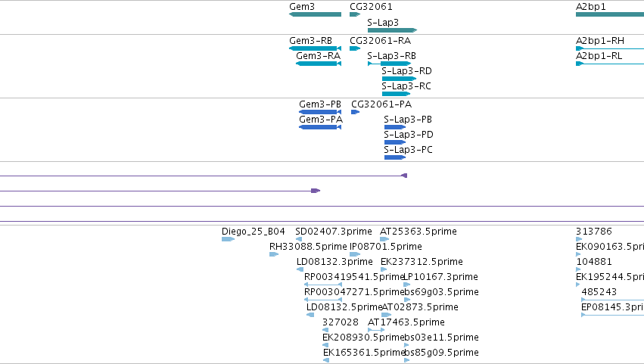Click the second purple feature's arrowhead end
The height and width of the screenshot is (364, 644).
tap(316, 191)
